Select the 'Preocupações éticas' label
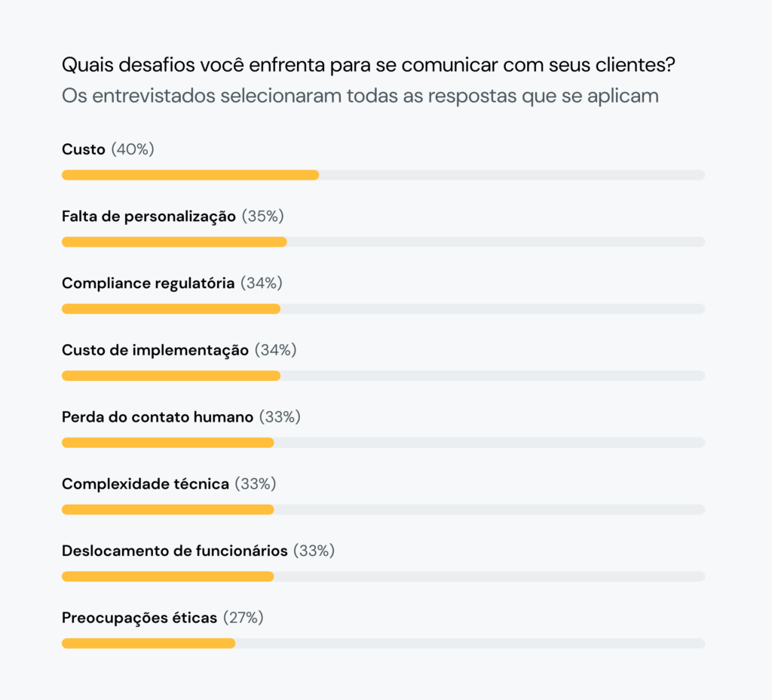The image size is (772, 700). [x=139, y=618]
